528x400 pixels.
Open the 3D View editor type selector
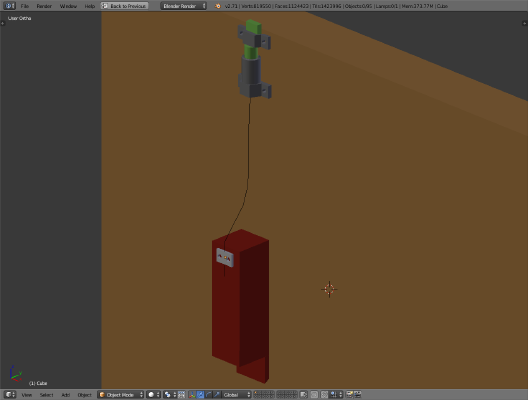pos(9,395)
